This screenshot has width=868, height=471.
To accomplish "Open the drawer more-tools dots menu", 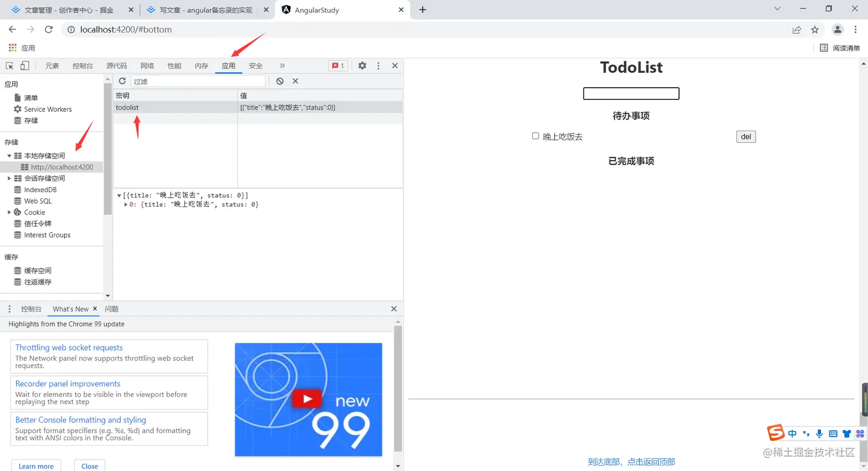I will point(9,309).
